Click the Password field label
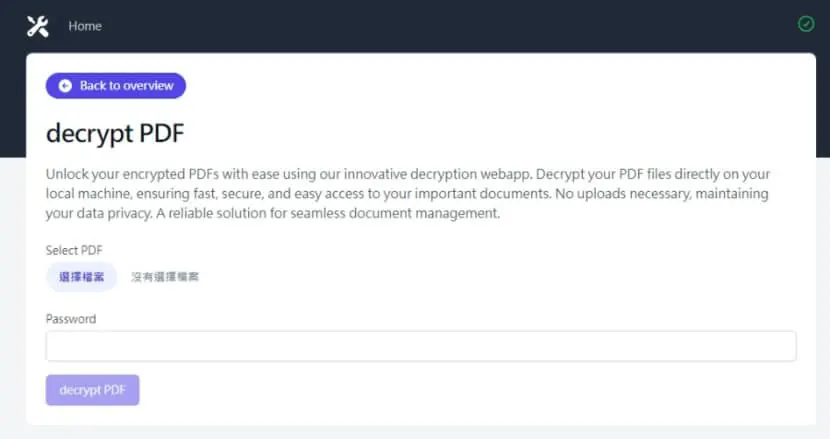 click(71, 319)
